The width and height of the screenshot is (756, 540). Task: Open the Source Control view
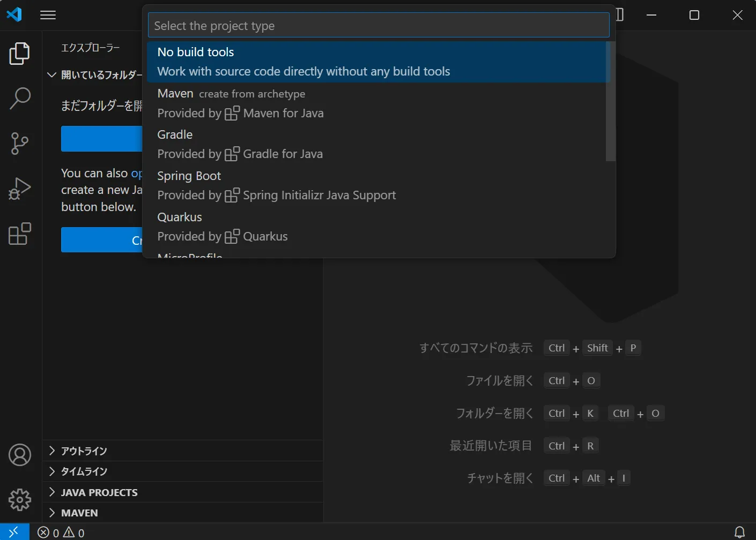[20, 144]
